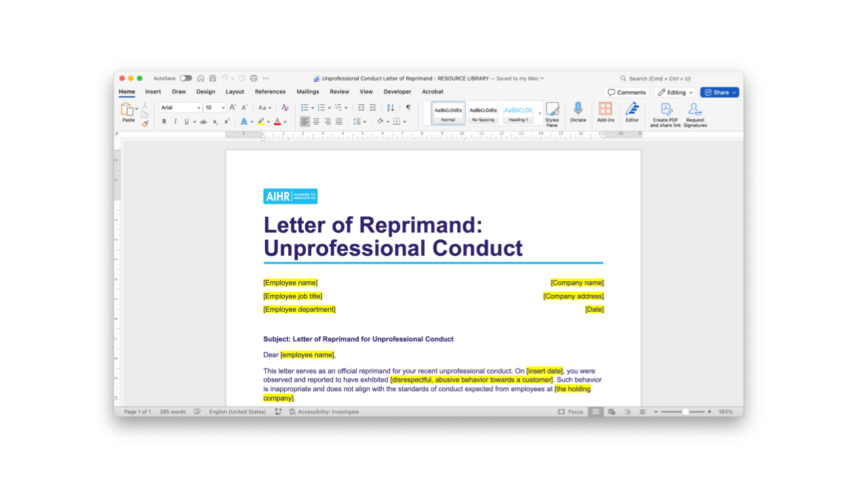Image resolution: width=868 pixels, height=488 pixels.
Task: Toggle bold formatting
Action: click(163, 122)
